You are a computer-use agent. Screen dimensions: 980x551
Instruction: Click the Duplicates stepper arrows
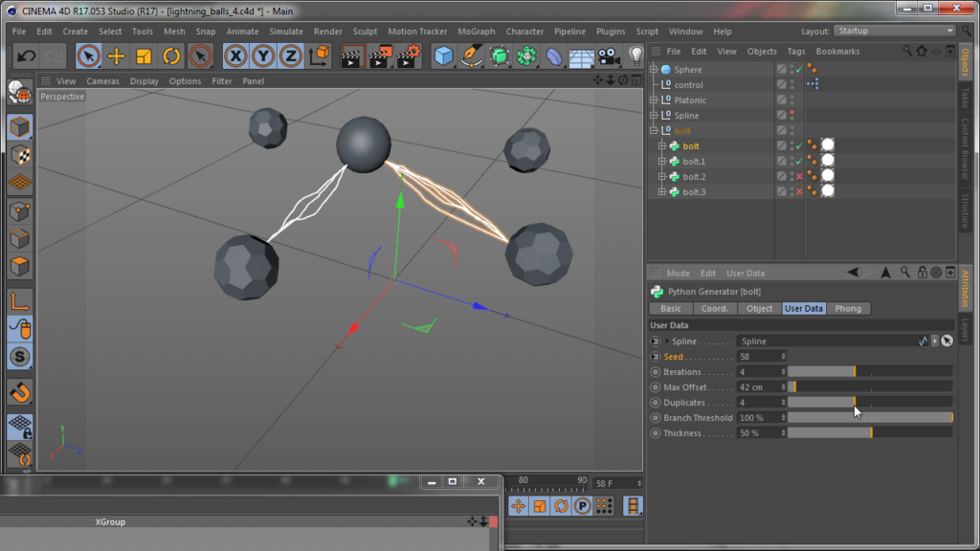(783, 403)
